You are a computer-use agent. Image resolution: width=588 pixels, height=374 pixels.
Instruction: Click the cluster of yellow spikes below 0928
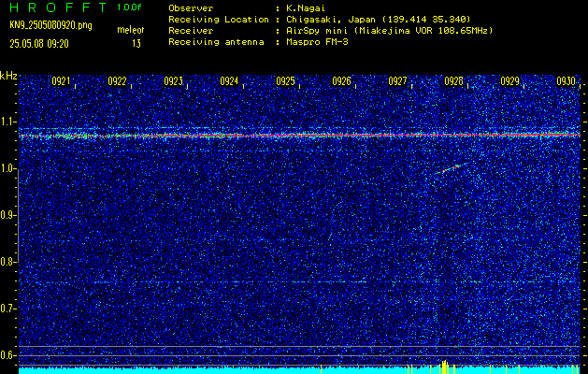click(444, 367)
